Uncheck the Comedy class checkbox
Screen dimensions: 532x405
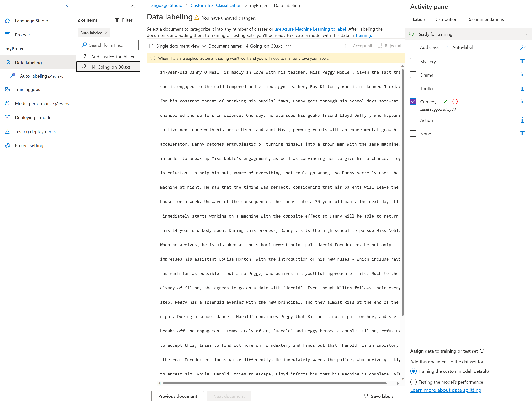(x=413, y=102)
